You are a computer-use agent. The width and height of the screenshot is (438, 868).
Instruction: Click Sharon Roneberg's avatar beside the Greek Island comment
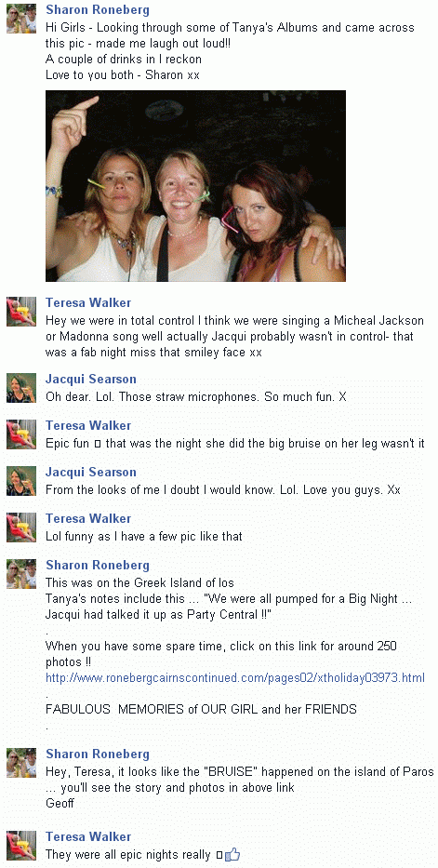pos(21,573)
